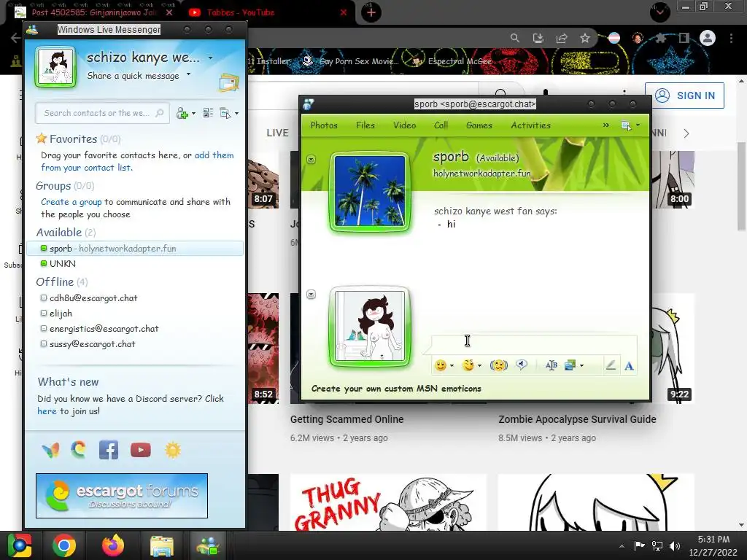
Task: Open the background picture icon in chat
Action: (x=570, y=365)
